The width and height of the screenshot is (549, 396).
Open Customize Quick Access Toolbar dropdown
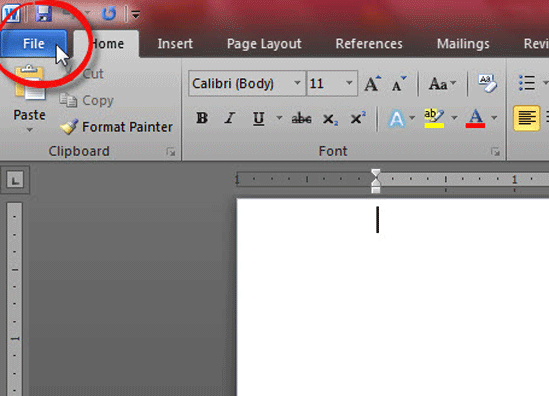pyautogui.click(x=135, y=14)
